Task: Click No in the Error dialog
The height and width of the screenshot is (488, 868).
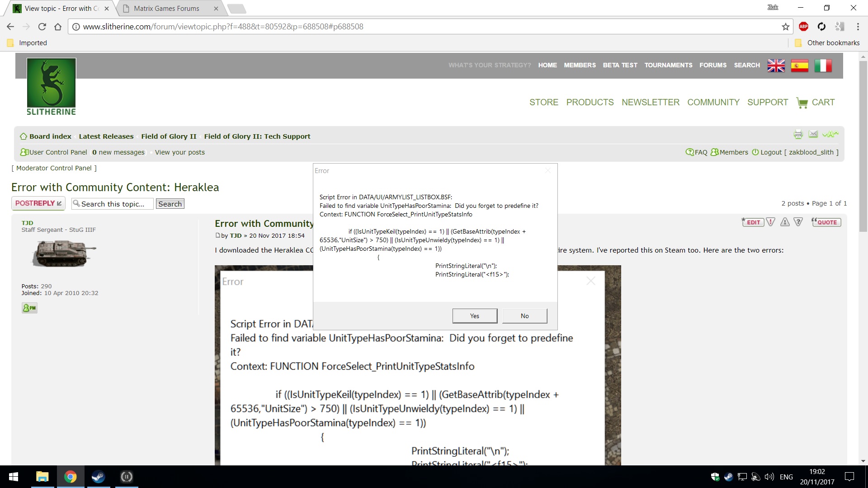Action: tap(524, 316)
